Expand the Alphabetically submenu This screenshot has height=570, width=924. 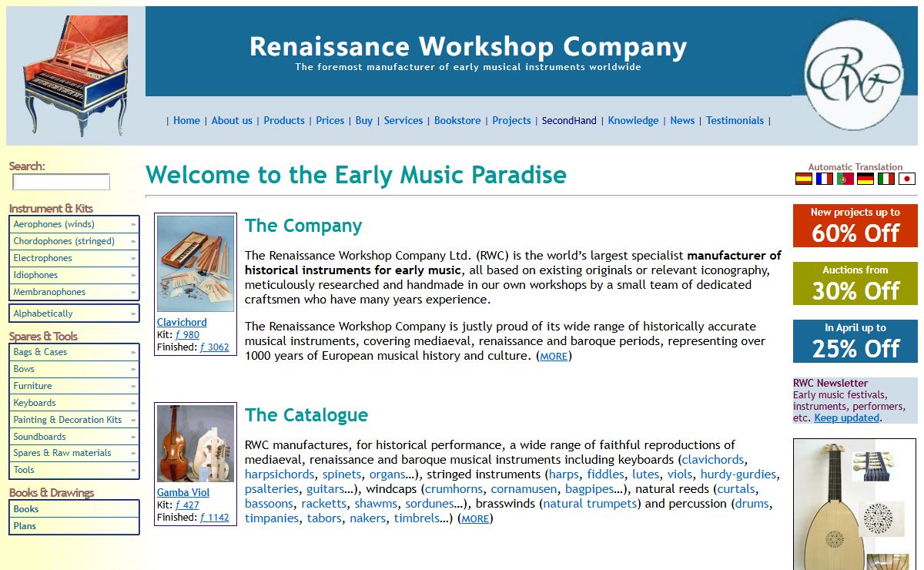point(74,313)
